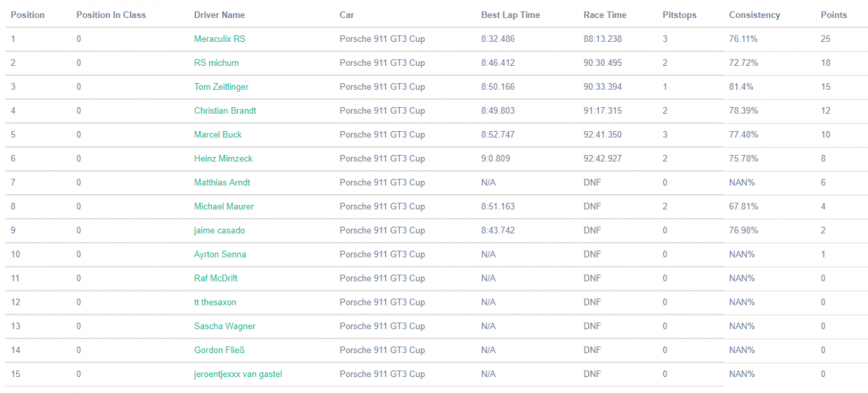Screen dimensions: 868x393
Task: Select Christian Brandt driver name
Action: pos(225,111)
